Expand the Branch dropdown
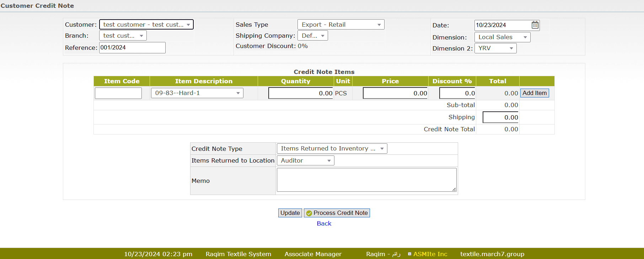This screenshot has height=259, width=644. click(x=123, y=36)
